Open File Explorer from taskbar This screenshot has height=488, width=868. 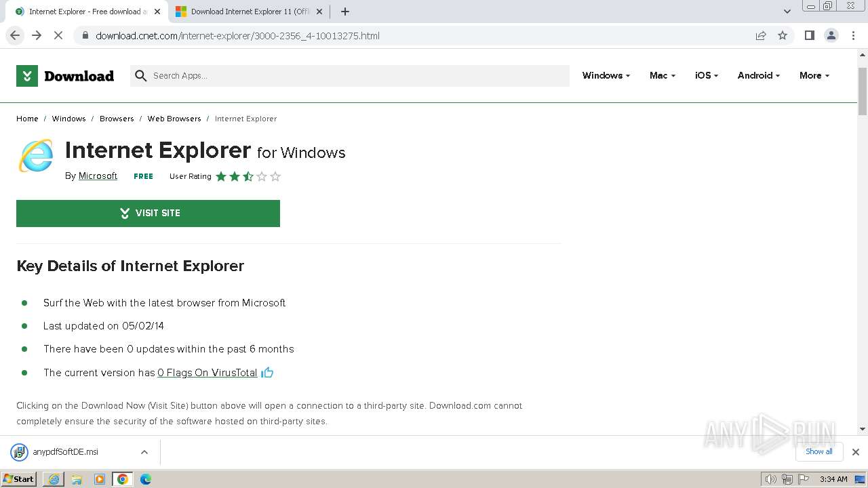pos(77,479)
